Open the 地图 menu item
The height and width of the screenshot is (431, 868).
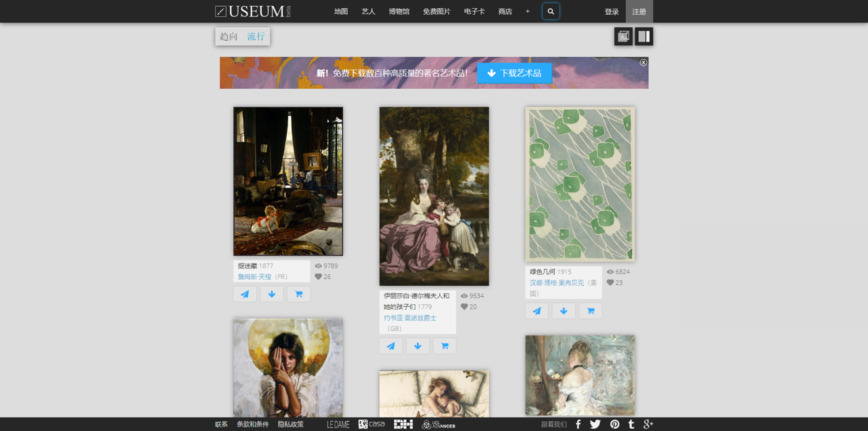[x=341, y=12]
